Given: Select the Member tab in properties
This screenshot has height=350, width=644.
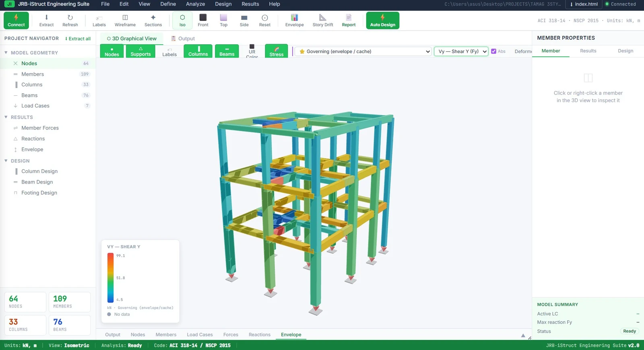Looking at the screenshot, I should tap(551, 51).
